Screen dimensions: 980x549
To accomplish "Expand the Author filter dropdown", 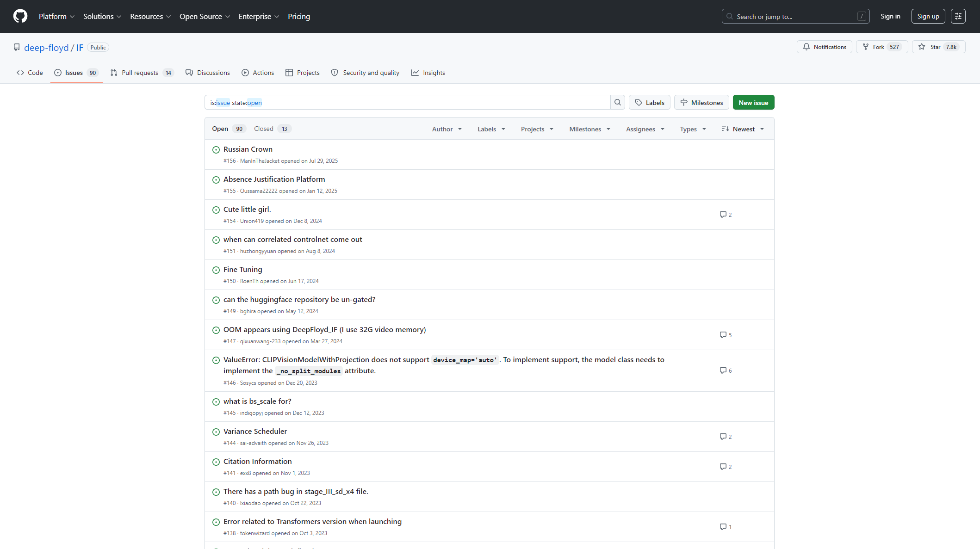I will click(447, 129).
